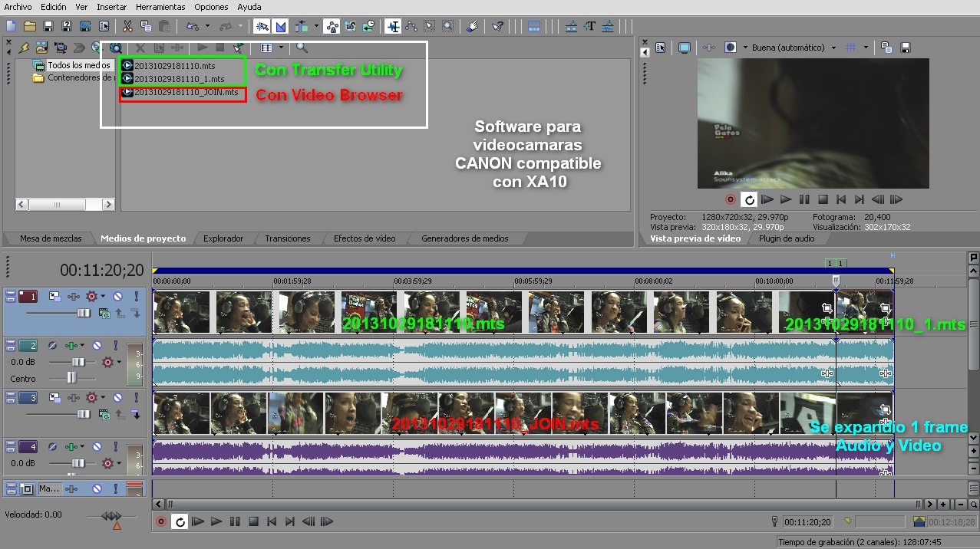Open the media views dropdown arrow

281,48
